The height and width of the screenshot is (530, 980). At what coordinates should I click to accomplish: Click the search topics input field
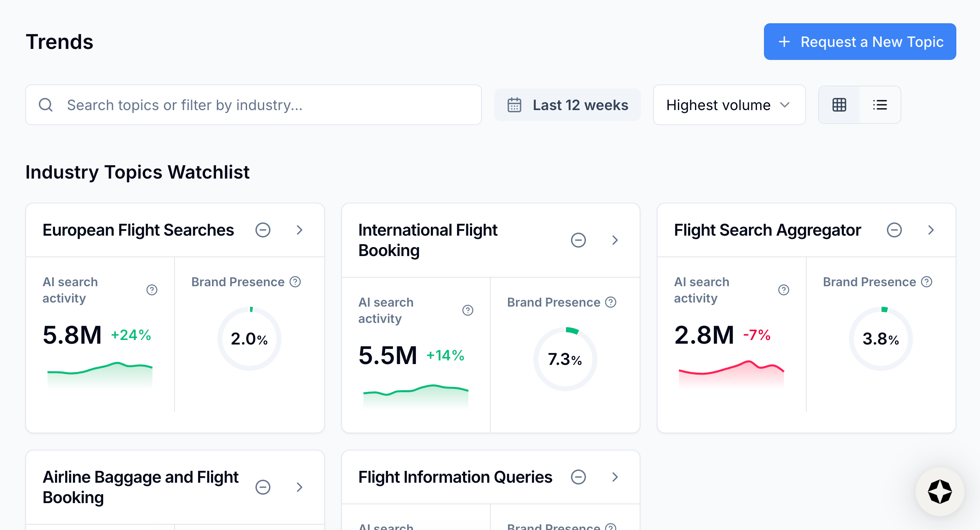253,105
